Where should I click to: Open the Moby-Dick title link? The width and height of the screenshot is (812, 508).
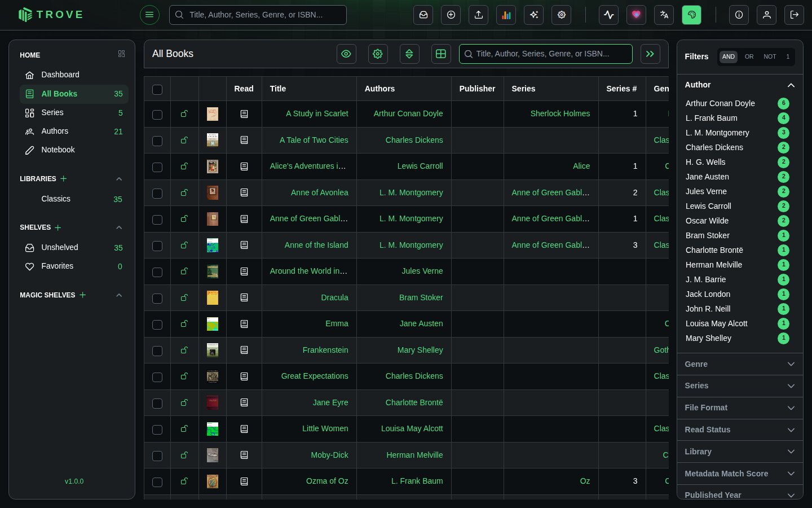tap(329, 455)
